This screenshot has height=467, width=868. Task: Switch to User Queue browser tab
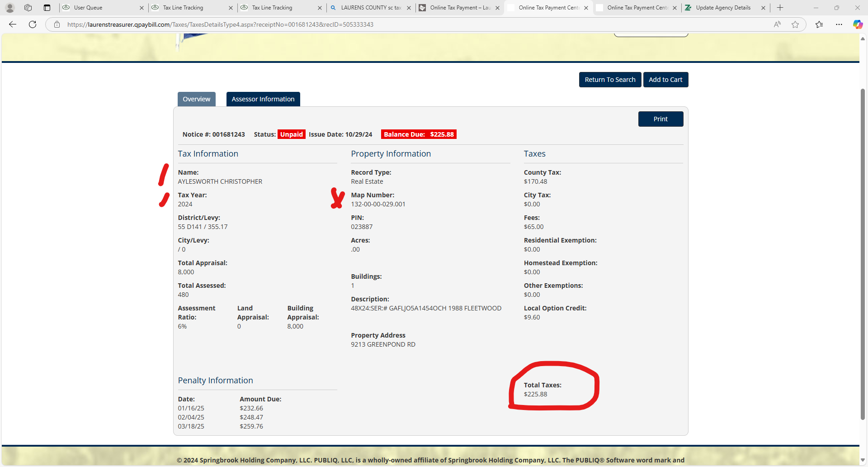pos(99,8)
